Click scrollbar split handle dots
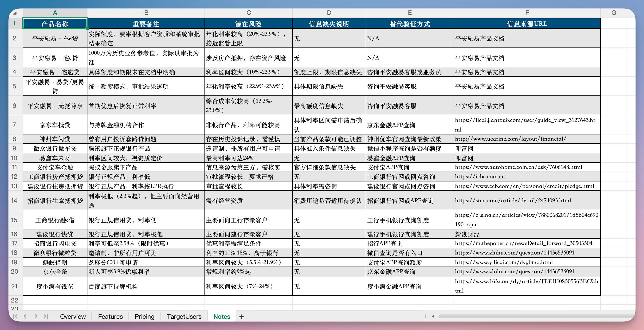 (425, 316)
